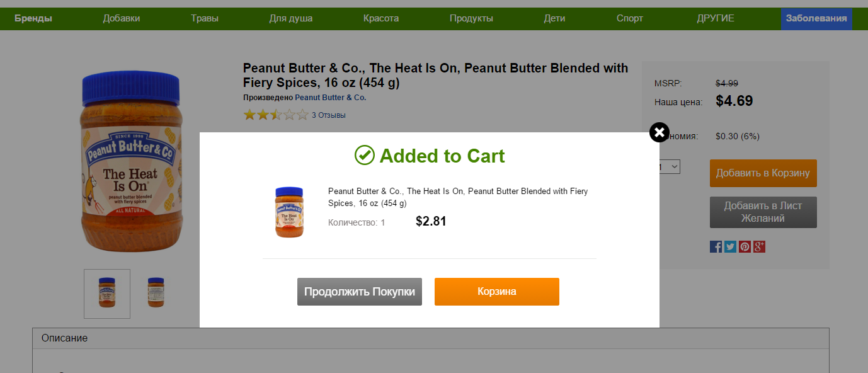
Task: Open the 3 Отзывы reviews link
Action: click(x=328, y=115)
